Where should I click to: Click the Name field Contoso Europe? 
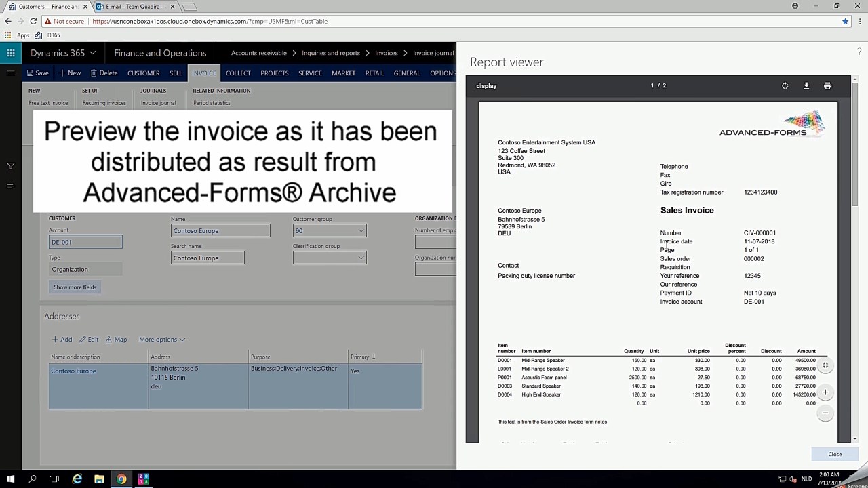pyautogui.click(x=220, y=231)
